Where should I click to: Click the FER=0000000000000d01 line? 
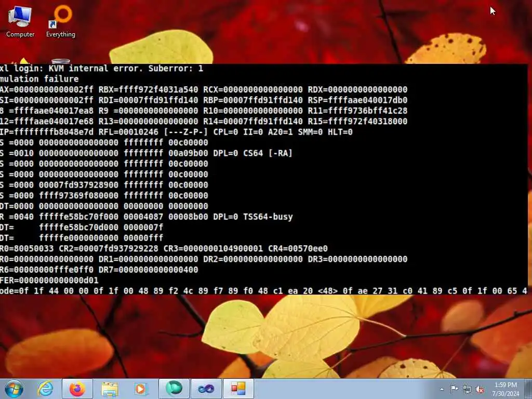coord(49,280)
